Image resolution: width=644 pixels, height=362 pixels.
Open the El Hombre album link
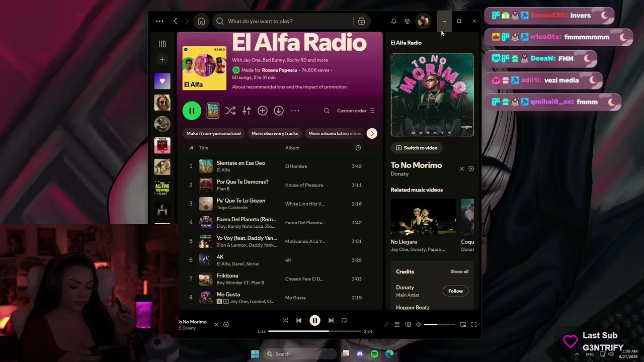pos(296,166)
